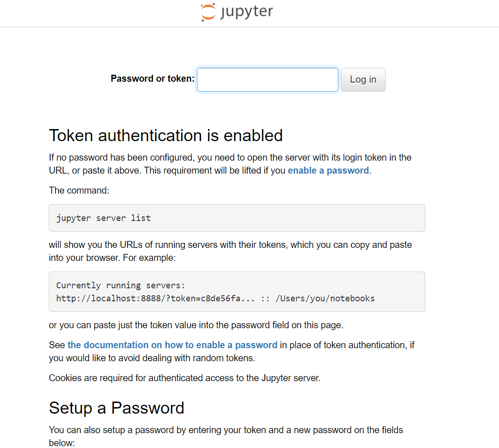Click the /Users/you/notebooks path text

[x=325, y=298]
